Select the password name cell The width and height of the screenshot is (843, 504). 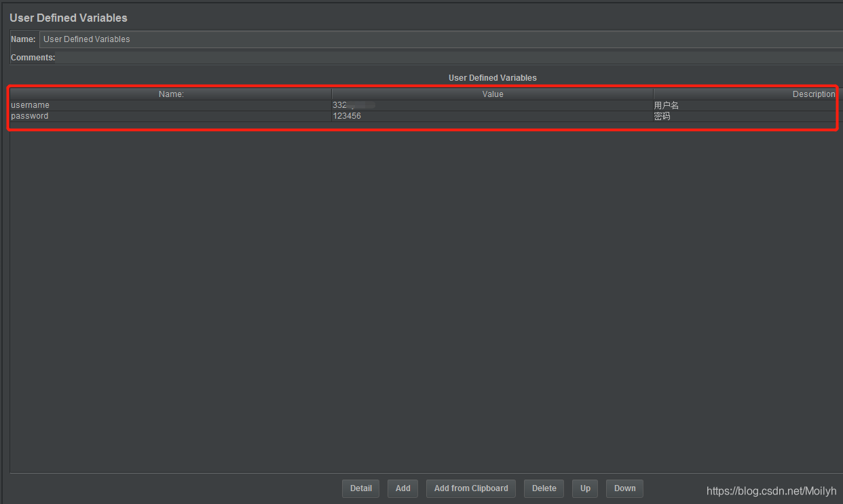(x=170, y=116)
